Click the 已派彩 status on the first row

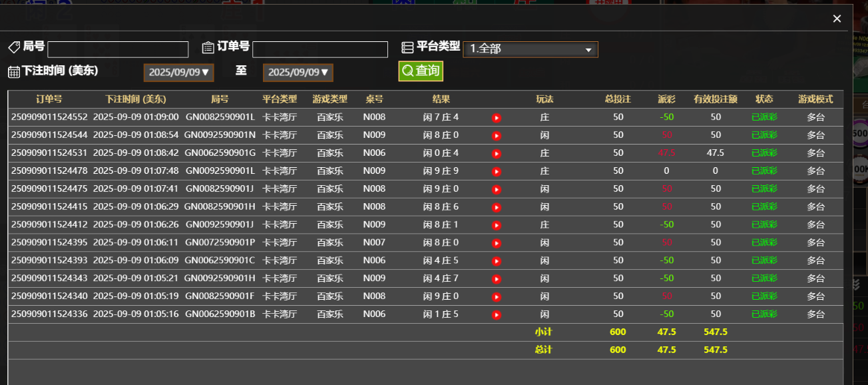click(x=764, y=117)
